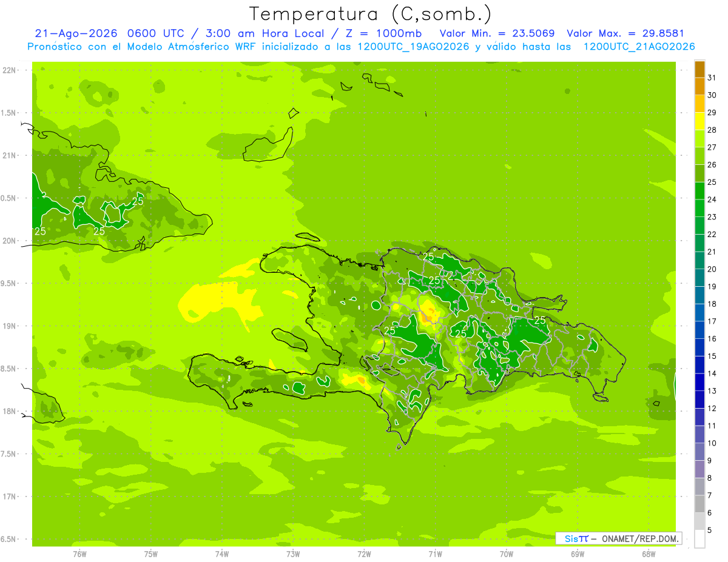This screenshot has height=562, width=728.
Task: Click the colorbar value "28"
Action: (712, 130)
